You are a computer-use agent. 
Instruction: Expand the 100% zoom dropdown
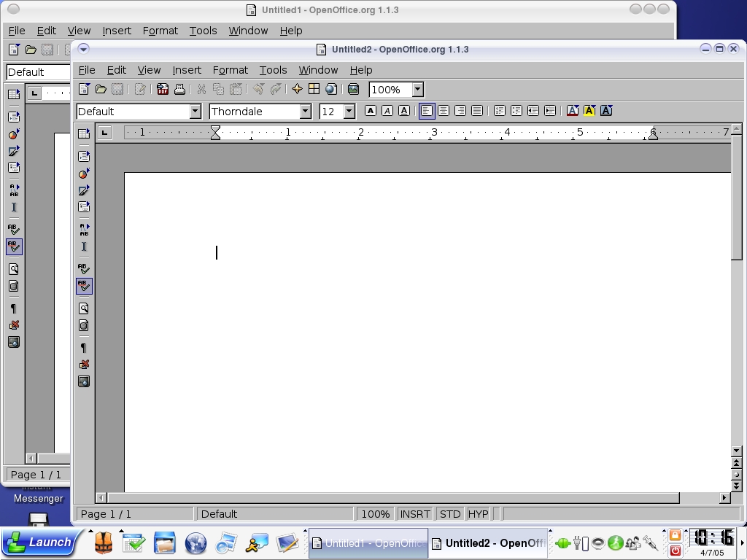click(x=417, y=90)
